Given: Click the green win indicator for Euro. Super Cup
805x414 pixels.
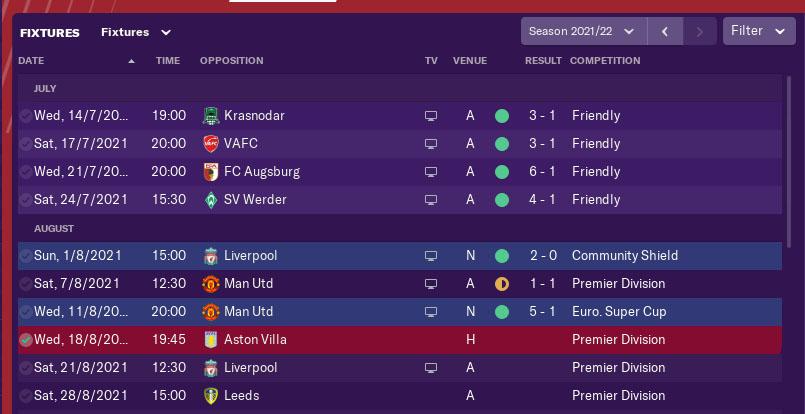Looking at the screenshot, I should click(x=502, y=312).
